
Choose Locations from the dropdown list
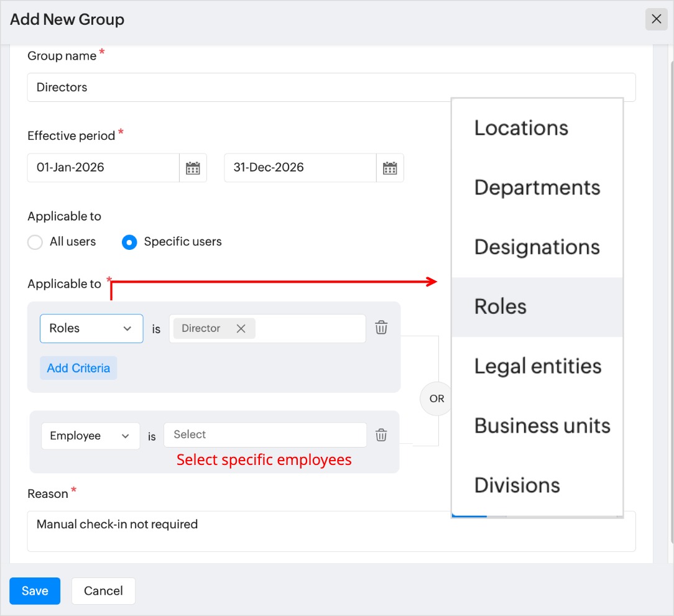click(x=521, y=128)
